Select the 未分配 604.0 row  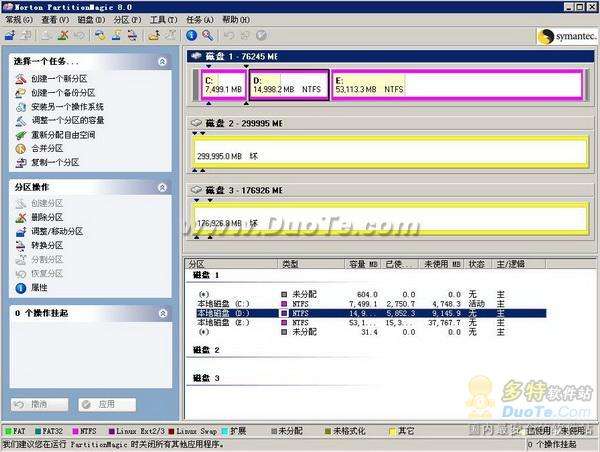371,294
